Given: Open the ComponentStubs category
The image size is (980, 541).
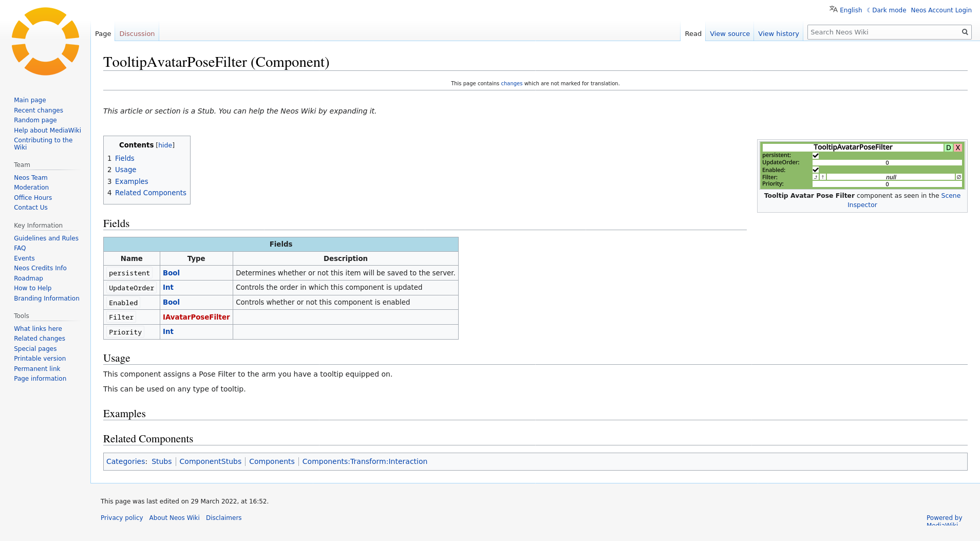Looking at the screenshot, I should click(x=210, y=462).
